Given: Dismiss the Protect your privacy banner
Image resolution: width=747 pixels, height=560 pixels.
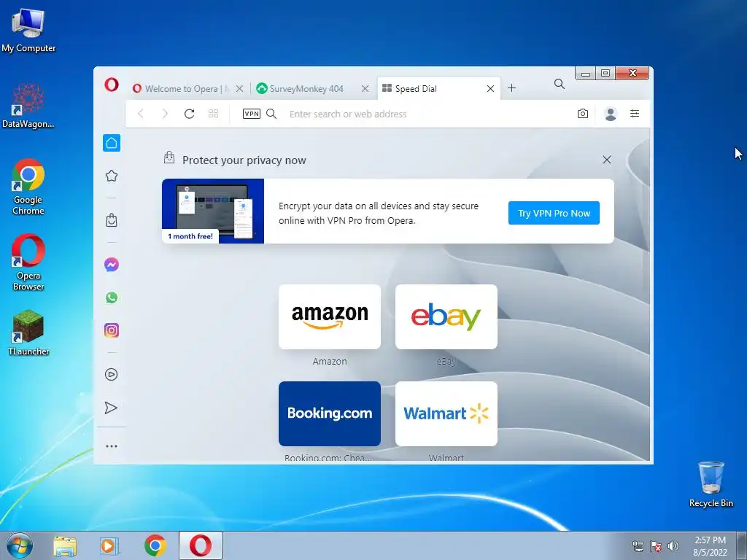Looking at the screenshot, I should tap(606, 160).
